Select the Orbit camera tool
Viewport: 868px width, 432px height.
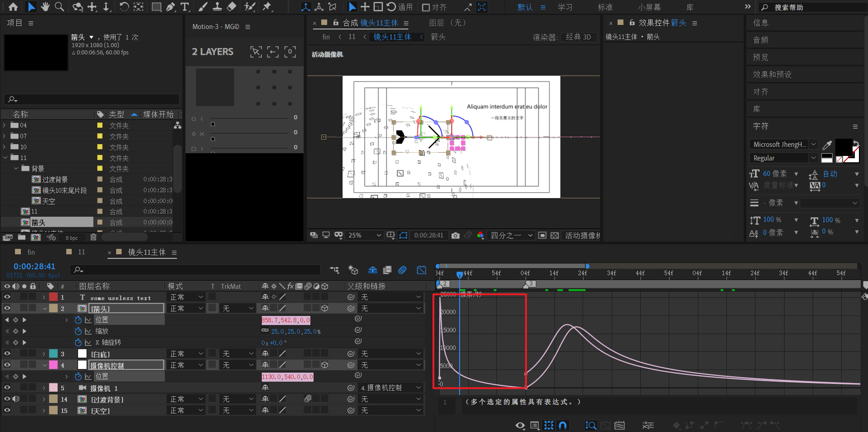(78, 7)
